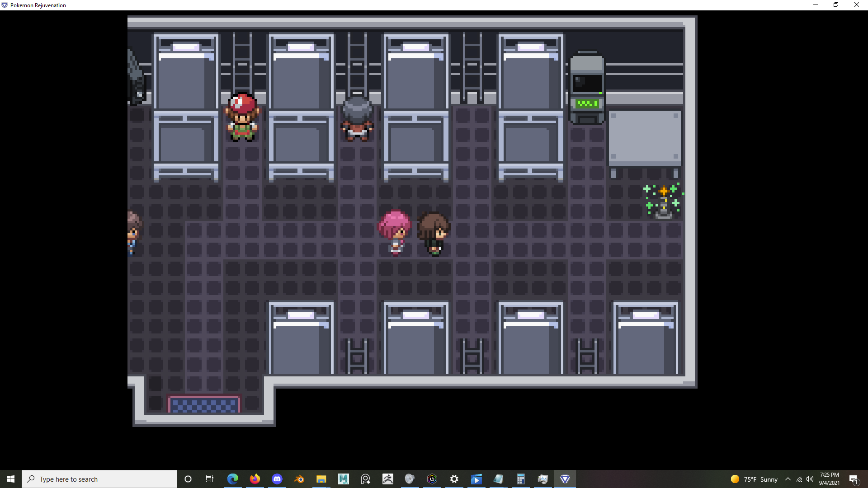Open the magnifier Q app on taskbar
This screenshot has height=488, width=868.
coord(366,479)
